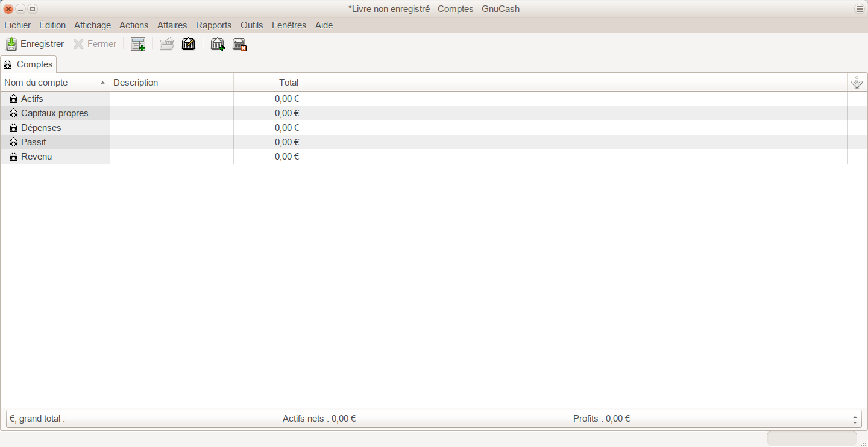Click the delete account icon with red X
Viewport: 868px width, 447px height.
pyautogui.click(x=240, y=44)
